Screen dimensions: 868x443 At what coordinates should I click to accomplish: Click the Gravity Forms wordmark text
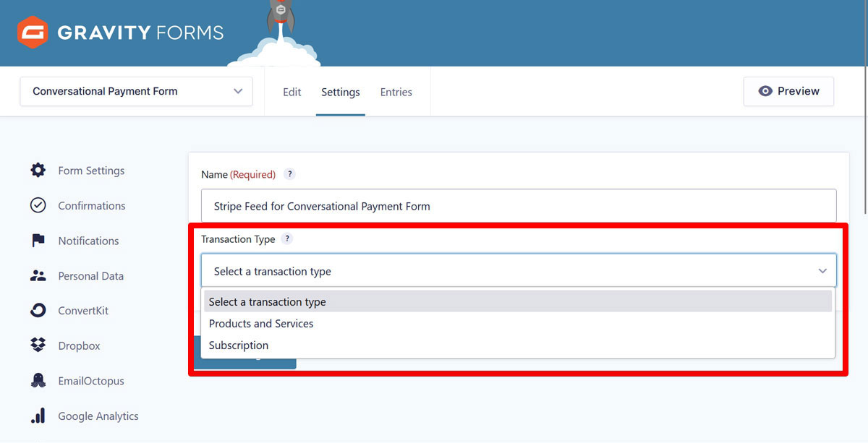point(140,33)
